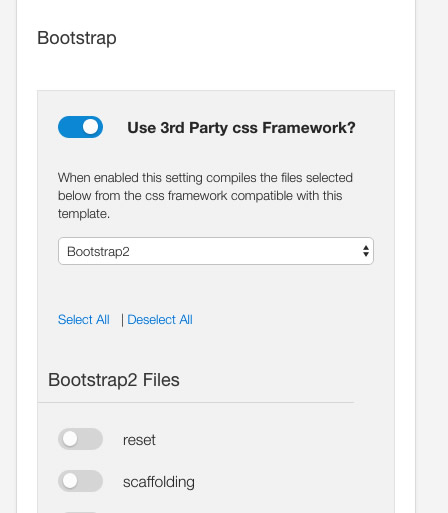The image size is (448, 513).
Task: Click the Bootstrap2 text in the select box
Action: coord(98,251)
